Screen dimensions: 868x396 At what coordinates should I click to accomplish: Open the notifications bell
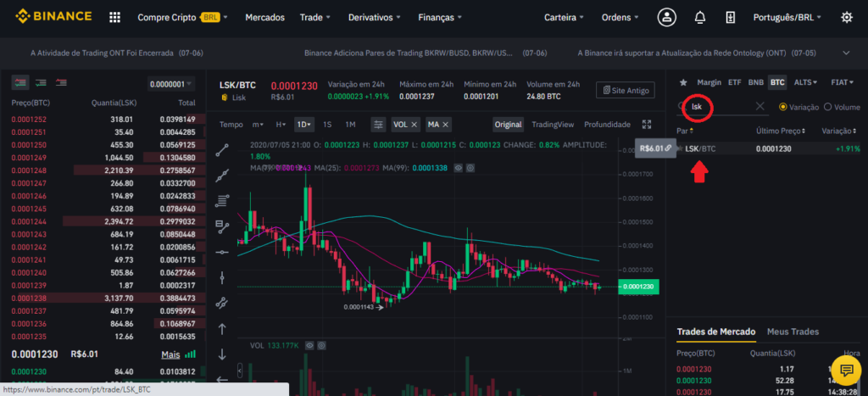tap(699, 17)
